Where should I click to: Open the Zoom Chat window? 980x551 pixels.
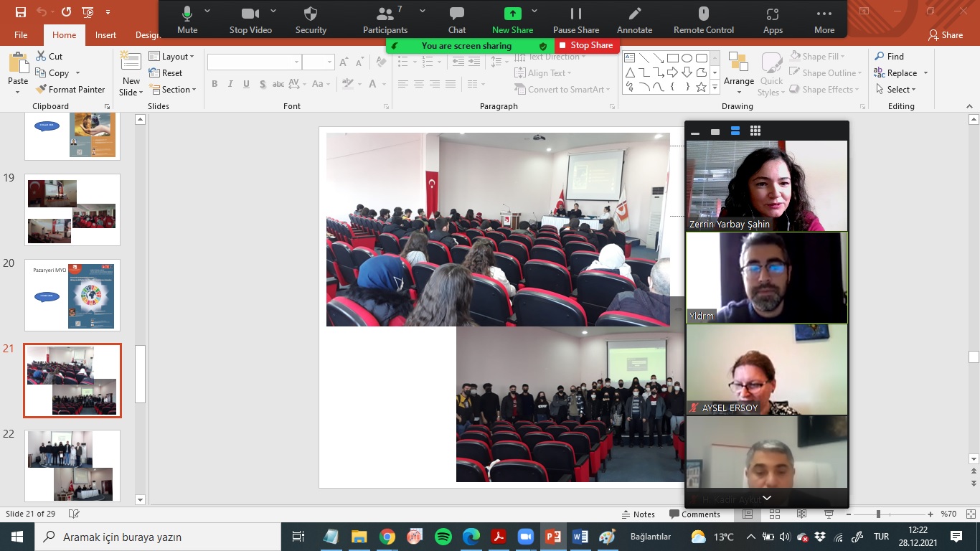(x=457, y=20)
